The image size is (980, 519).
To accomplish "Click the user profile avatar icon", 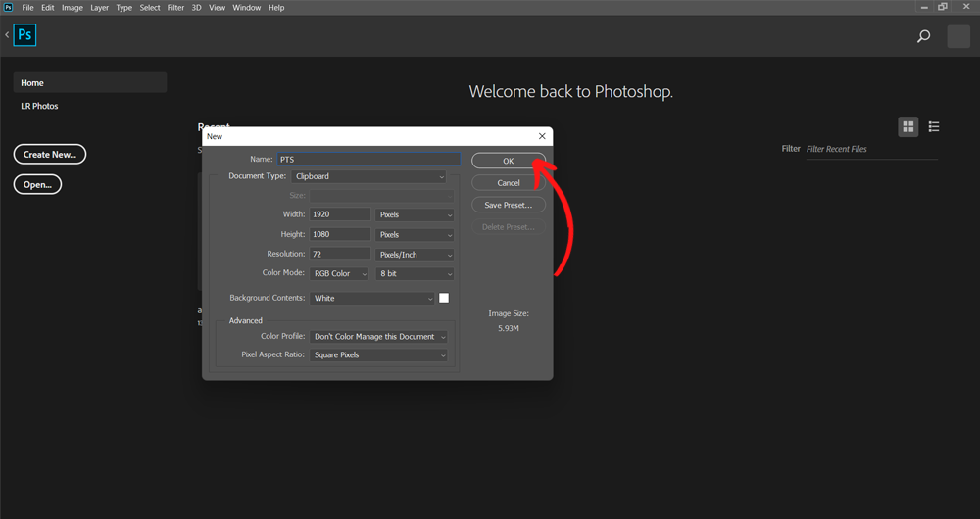I will click(957, 37).
